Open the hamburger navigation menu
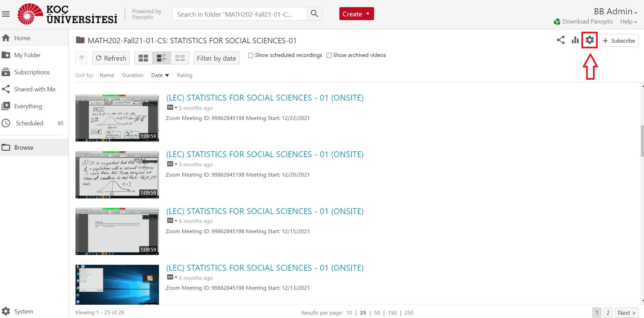Viewport: 644px width, 318px height. tap(6, 14)
